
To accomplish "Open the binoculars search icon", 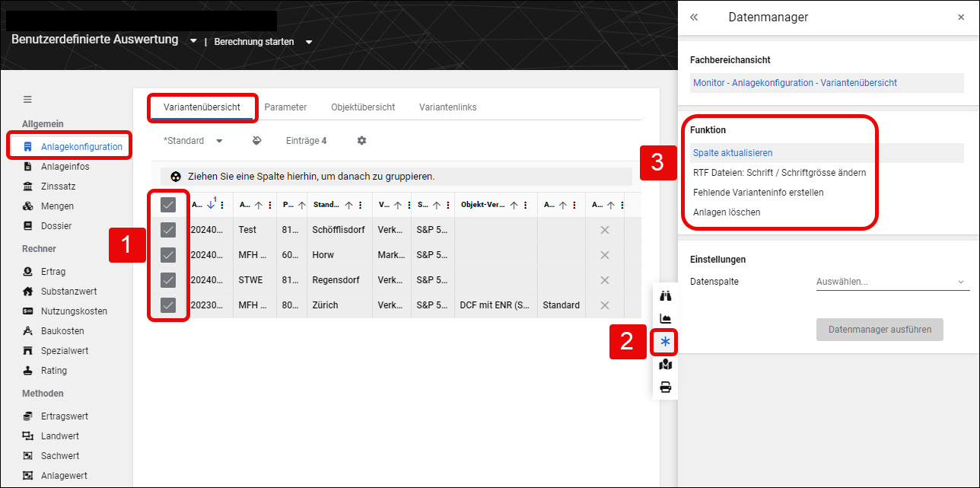I will click(x=666, y=296).
